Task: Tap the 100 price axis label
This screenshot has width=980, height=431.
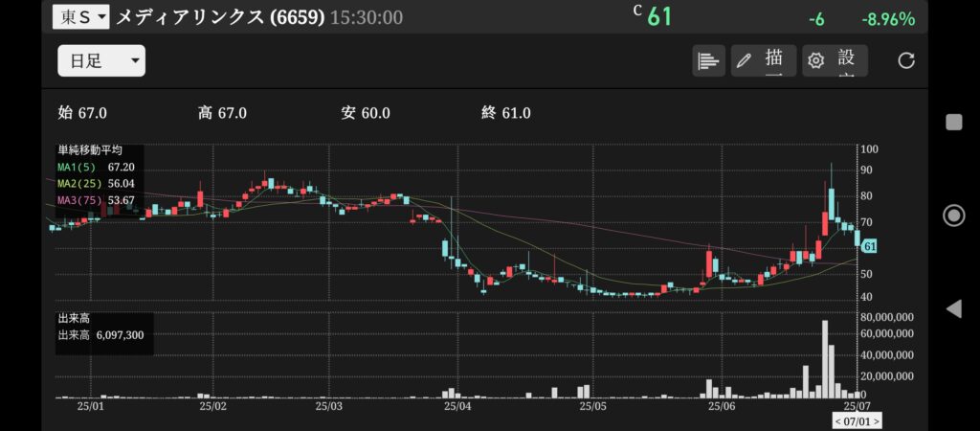Action: [x=869, y=148]
